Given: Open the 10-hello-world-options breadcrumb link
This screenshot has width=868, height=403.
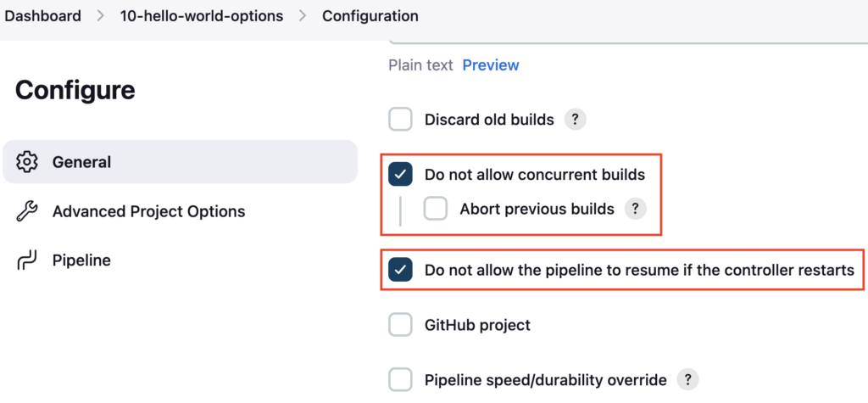Looking at the screenshot, I should pos(202,16).
